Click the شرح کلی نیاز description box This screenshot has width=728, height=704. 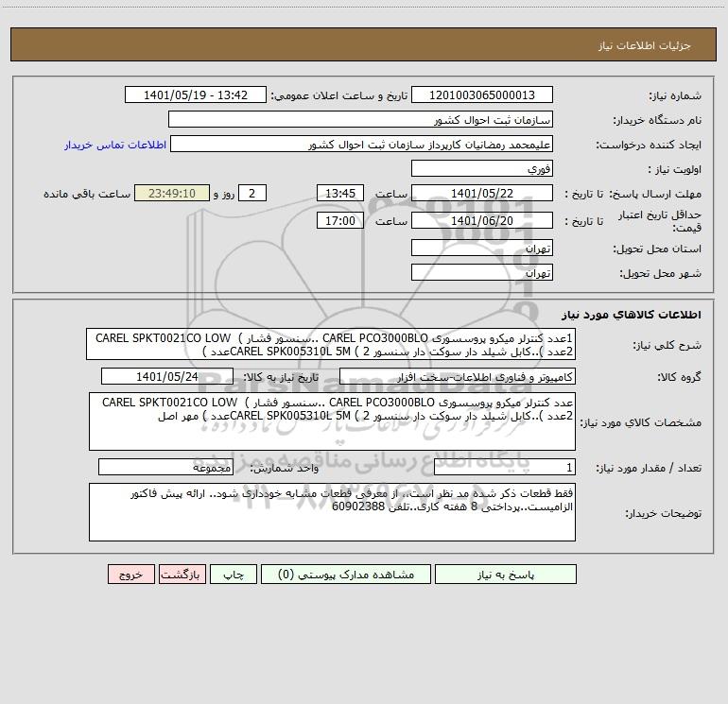[331, 344]
